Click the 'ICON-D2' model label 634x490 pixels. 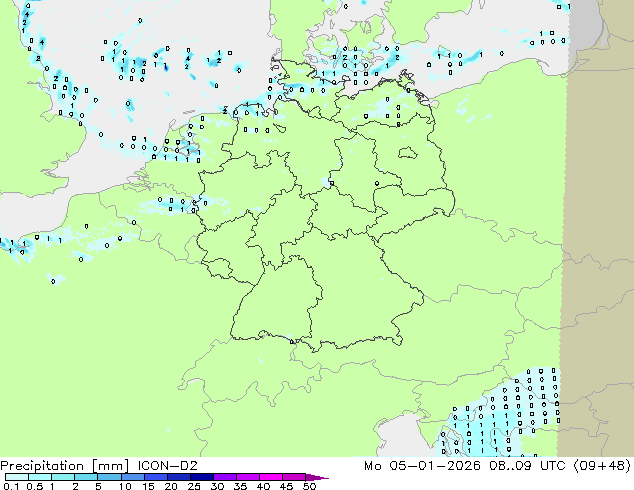click(167, 465)
